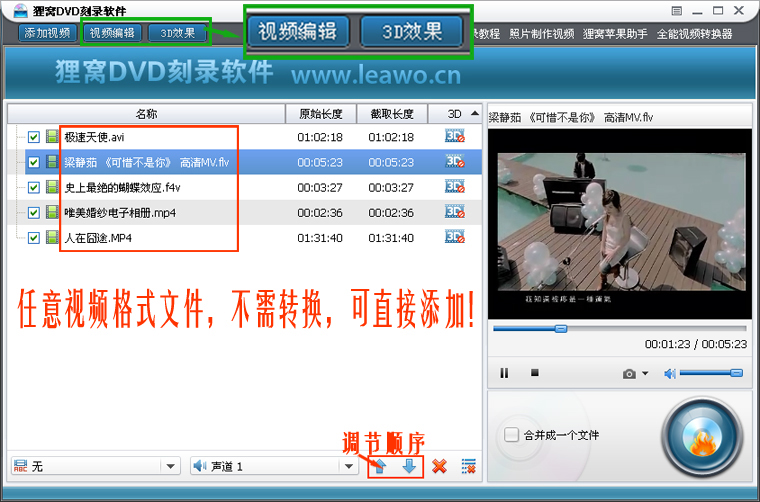Move selected video up in list
Image resolution: width=760 pixels, height=502 pixels.
click(380, 467)
